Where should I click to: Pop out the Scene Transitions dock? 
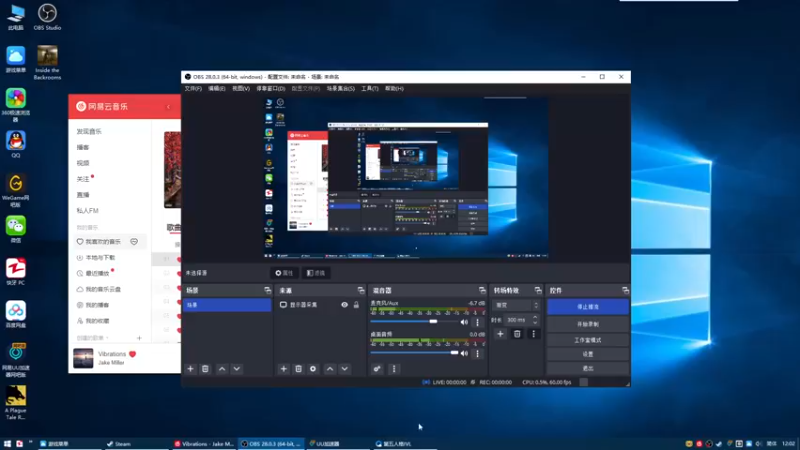click(538, 290)
